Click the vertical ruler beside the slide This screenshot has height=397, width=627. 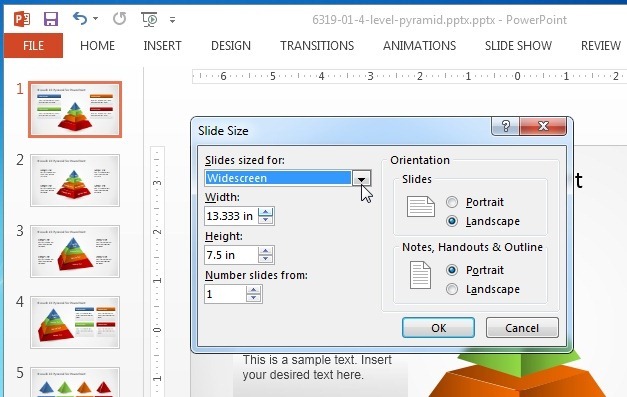point(157,272)
